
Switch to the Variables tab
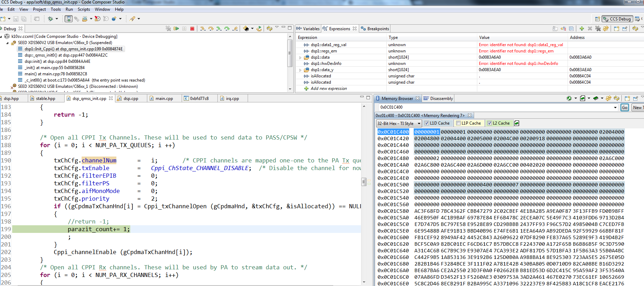point(308,29)
